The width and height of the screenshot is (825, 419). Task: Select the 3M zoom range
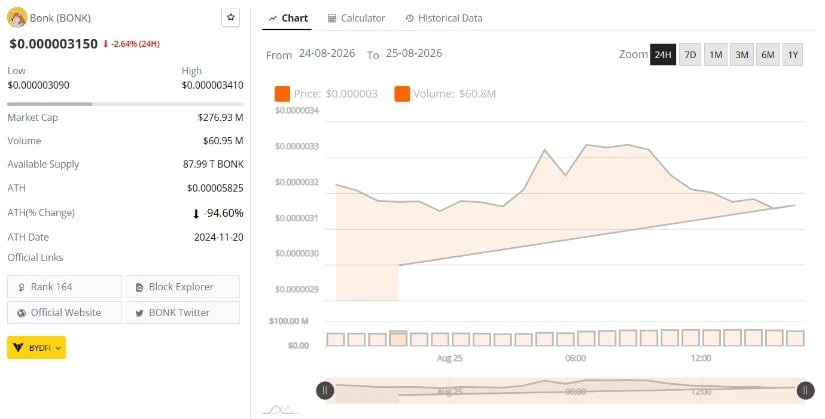pyautogui.click(x=742, y=54)
